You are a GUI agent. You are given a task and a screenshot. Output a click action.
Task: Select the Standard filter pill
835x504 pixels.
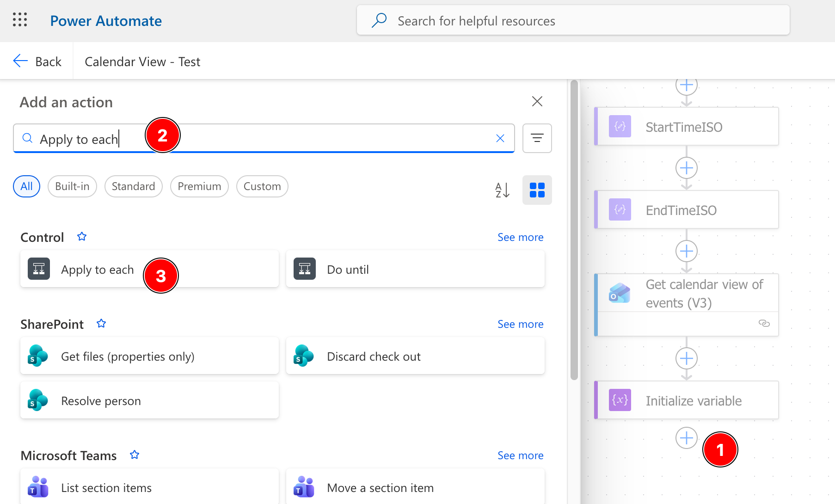tap(133, 186)
